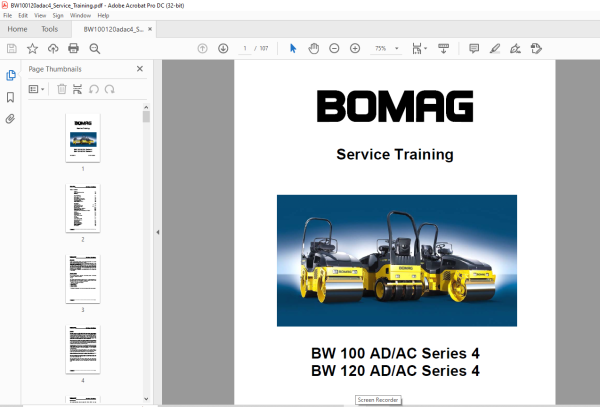
Task: Close the Page Thumbnails panel
Action: tap(140, 69)
